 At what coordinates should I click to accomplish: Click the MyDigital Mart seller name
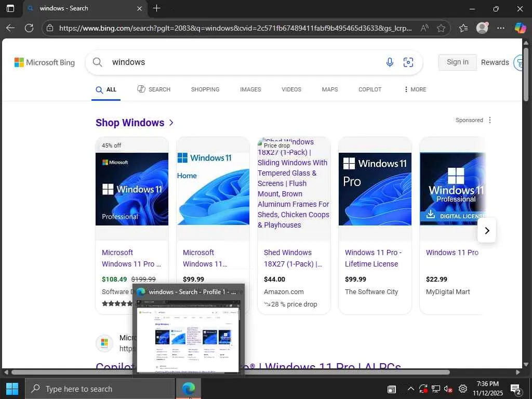(448, 292)
